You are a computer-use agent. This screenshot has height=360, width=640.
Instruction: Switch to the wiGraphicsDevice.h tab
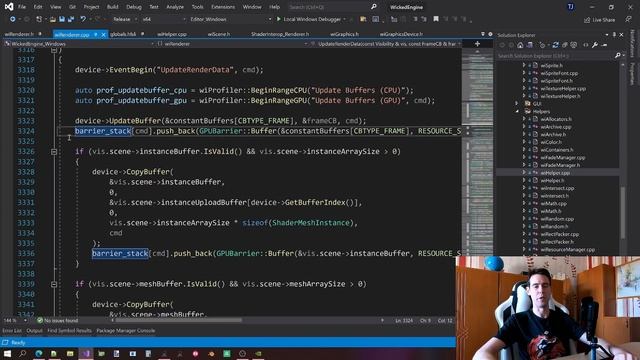pyautogui.click(x=401, y=34)
